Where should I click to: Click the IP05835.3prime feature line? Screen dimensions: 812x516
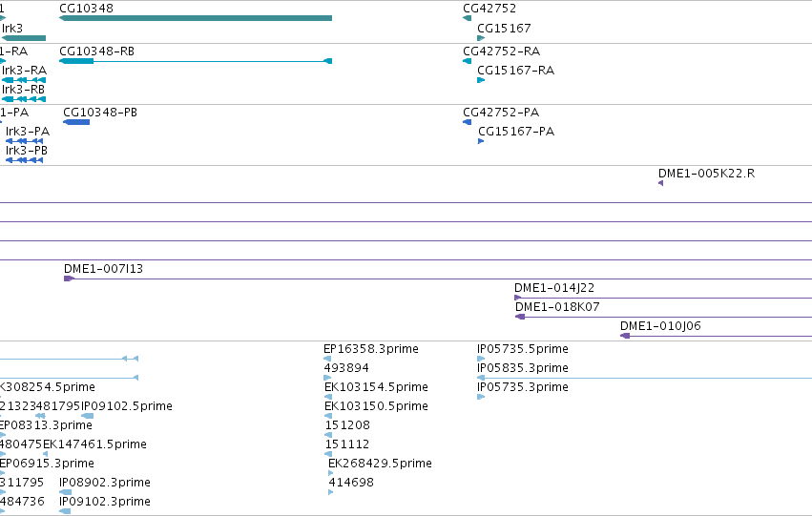tap(644, 378)
